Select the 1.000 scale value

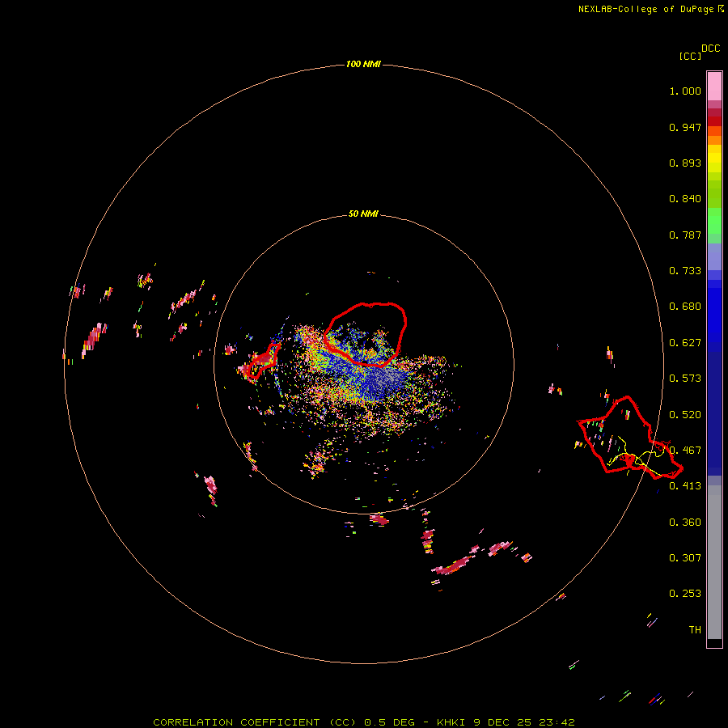[685, 91]
